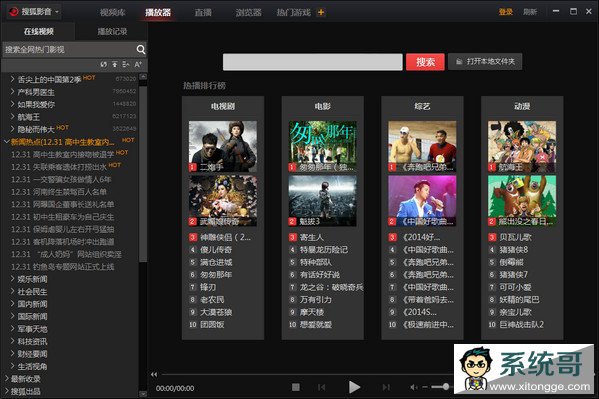The image size is (599, 399).
Task: Expand the 娱乐新闻 category
Action: click(x=12, y=279)
